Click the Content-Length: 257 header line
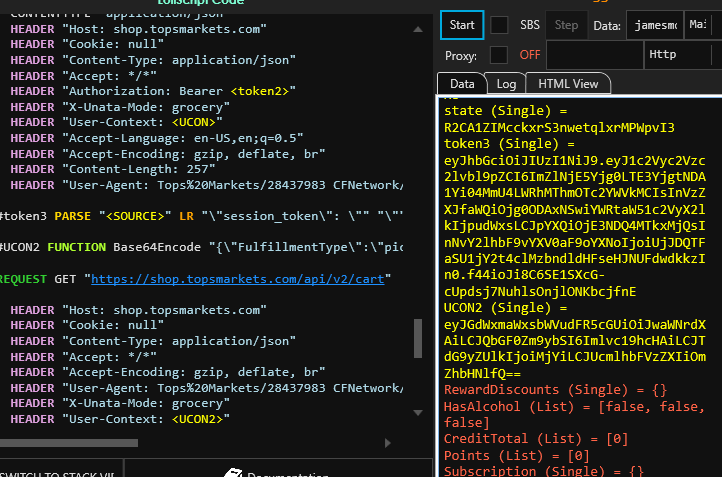This screenshot has height=477, width=722. coord(113,169)
